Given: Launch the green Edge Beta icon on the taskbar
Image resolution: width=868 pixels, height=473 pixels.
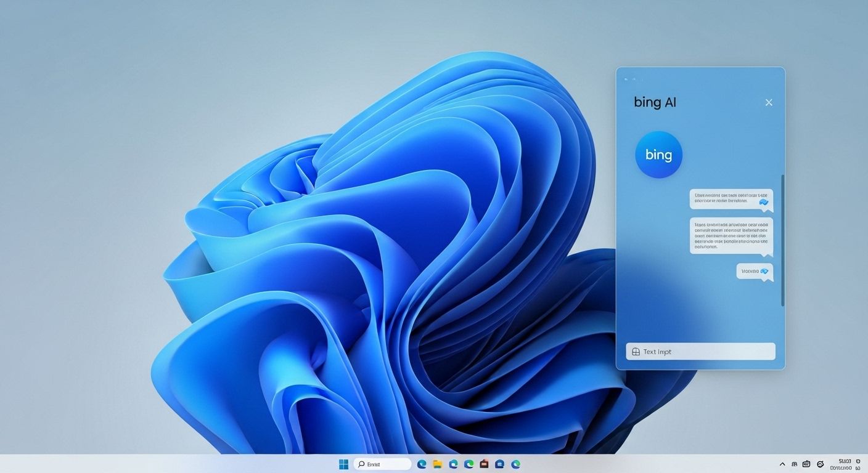Looking at the screenshot, I should click(469, 464).
